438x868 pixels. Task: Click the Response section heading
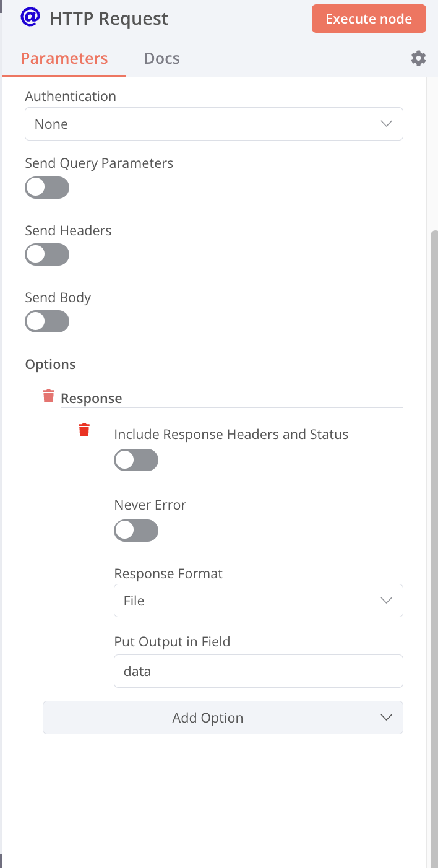click(91, 399)
